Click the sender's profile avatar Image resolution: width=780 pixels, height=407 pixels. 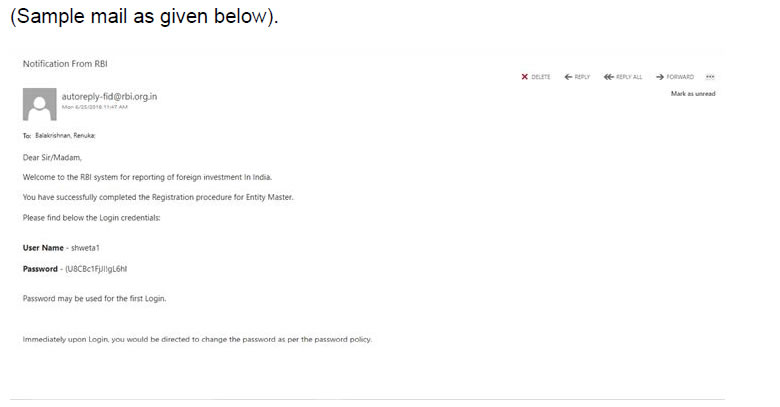(39, 104)
